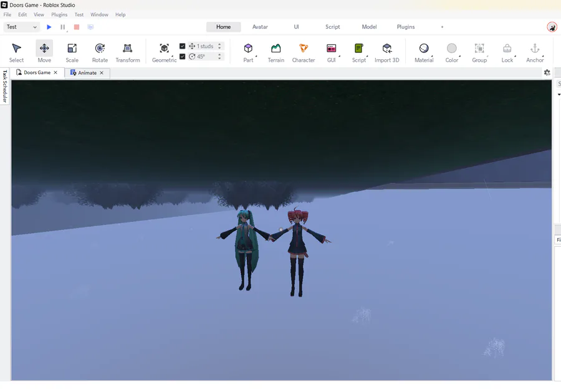
Task: Insert a new Part
Action: (248, 52)
